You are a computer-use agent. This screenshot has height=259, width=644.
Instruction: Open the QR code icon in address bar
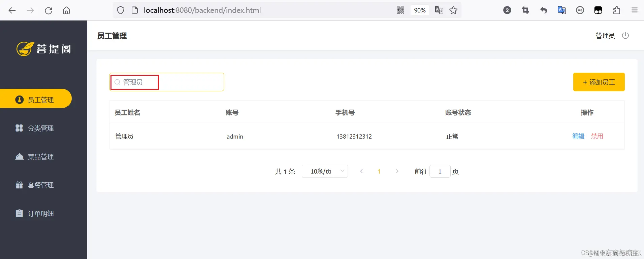click(400, 10)
